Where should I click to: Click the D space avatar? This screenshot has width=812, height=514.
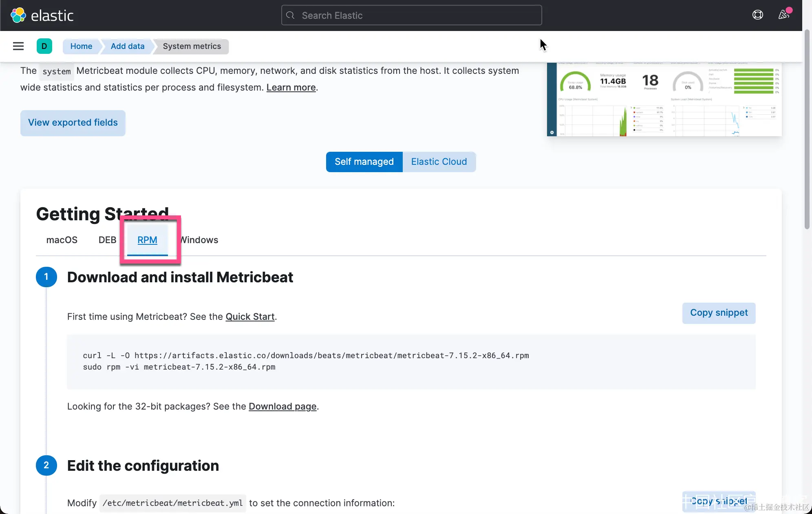[x=44, y=46]
